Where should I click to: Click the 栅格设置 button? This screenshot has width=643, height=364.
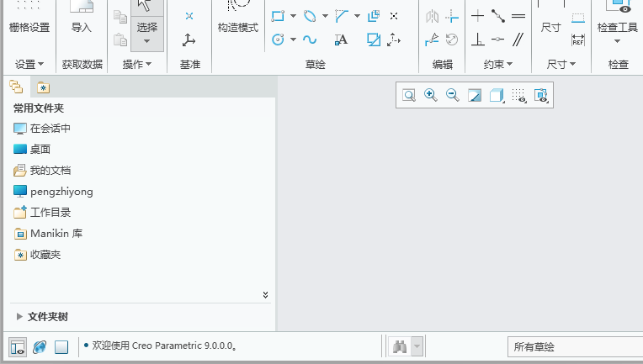tap(29, 18)
